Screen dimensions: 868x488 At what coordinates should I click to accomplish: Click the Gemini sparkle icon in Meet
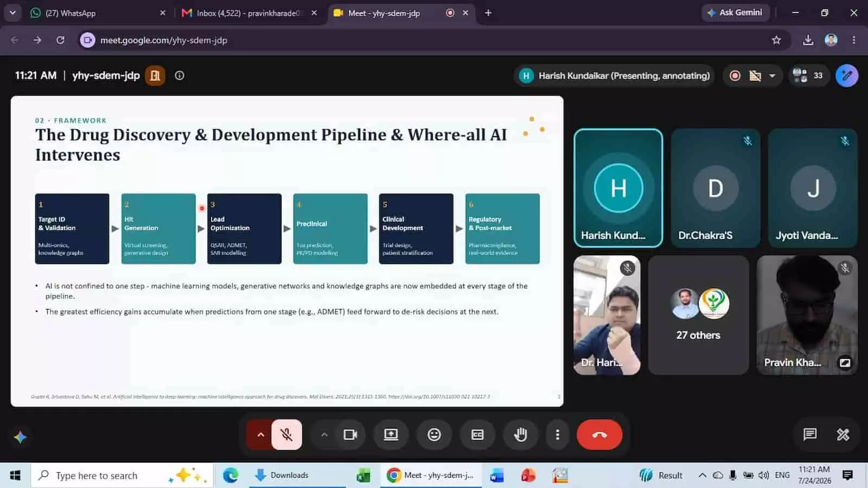(21, 437)
